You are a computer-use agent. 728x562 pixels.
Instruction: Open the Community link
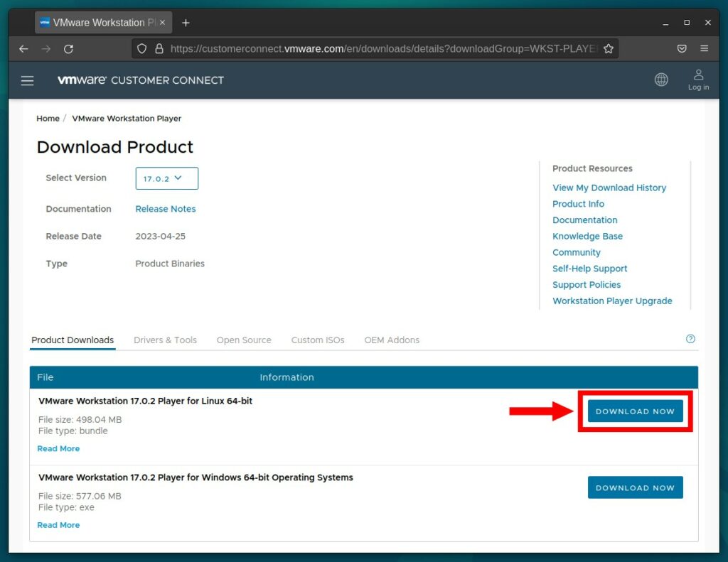tap(576, 252)
